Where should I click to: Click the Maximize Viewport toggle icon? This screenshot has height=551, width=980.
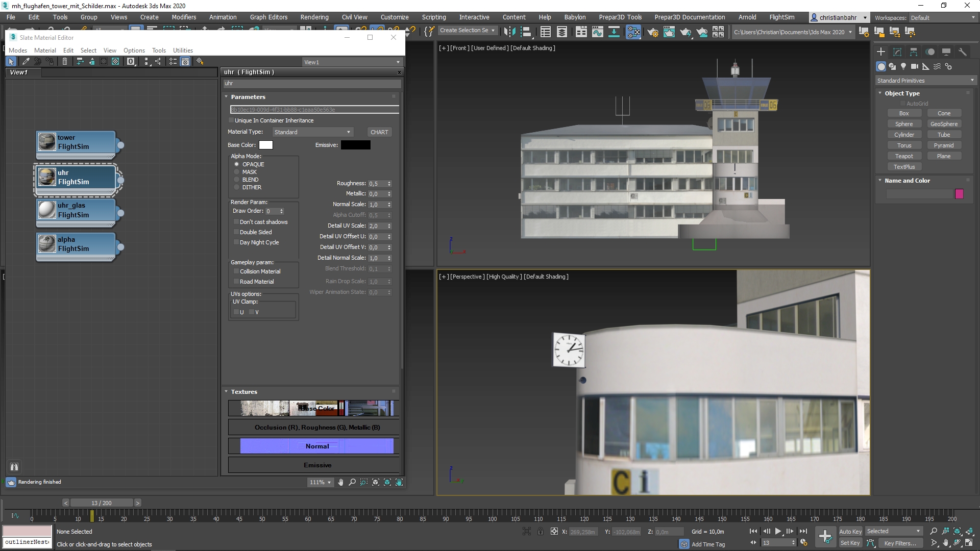click(x=968, y=543)
